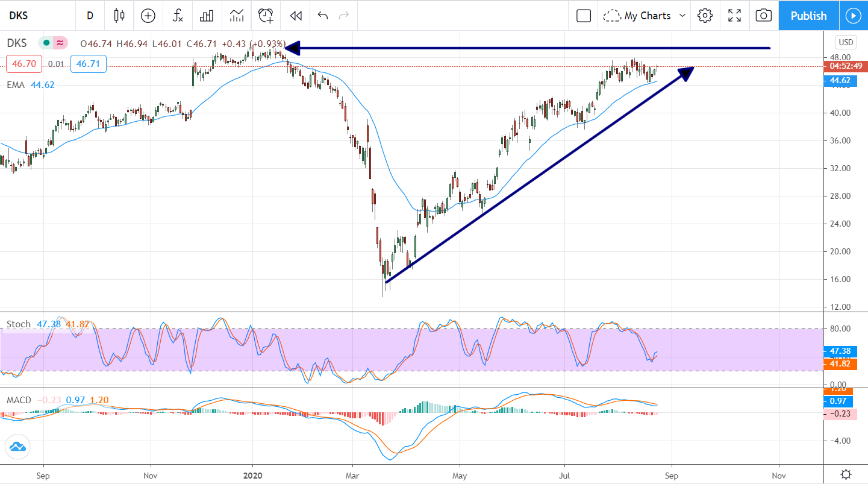Create an alert with the clock icon

tap(266, 16)
